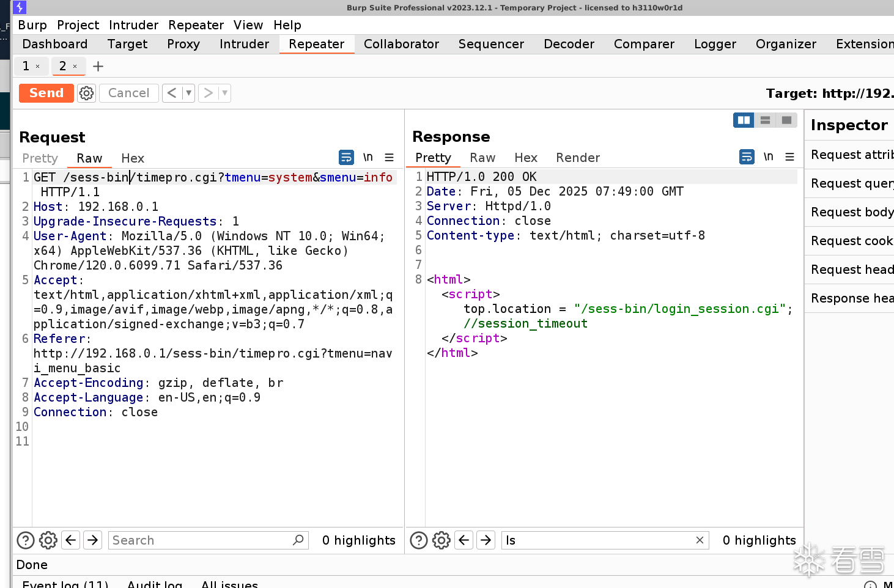Jump to previous Response search match
Viewport: 894px width, 588px height.
464,540
